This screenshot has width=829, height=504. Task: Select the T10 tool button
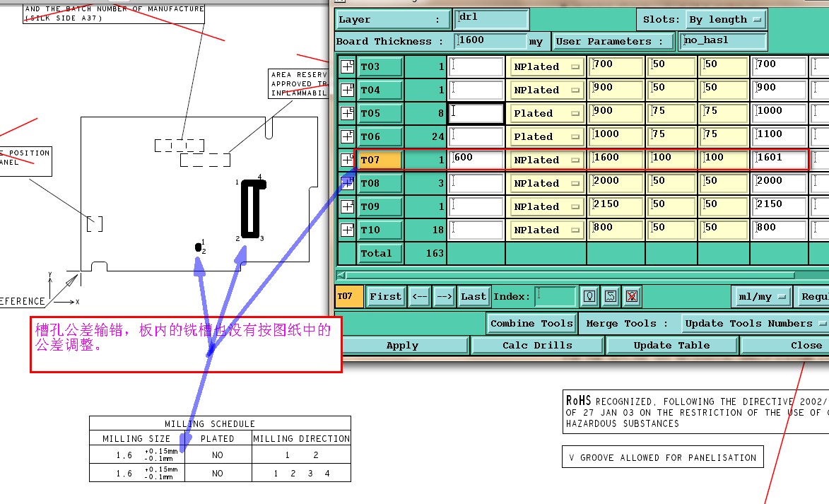381,230
